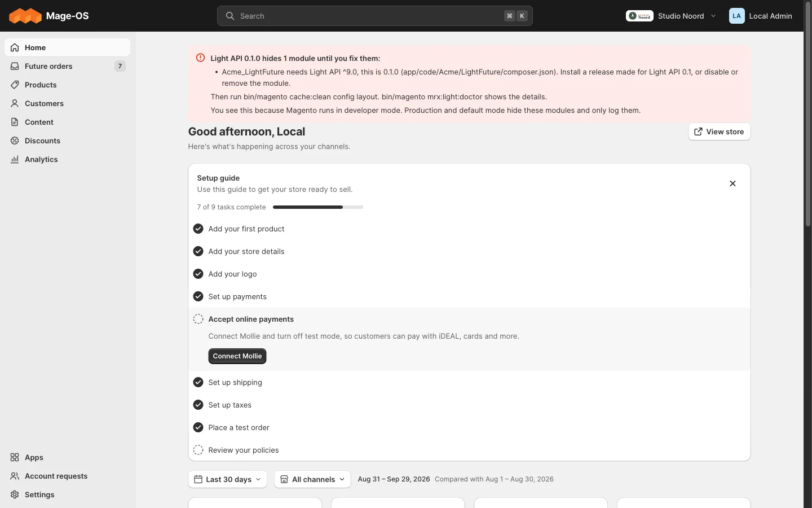Open Analytics in the sidebar
The width and height of the screenshot is (812, 508).
point(67,159)
